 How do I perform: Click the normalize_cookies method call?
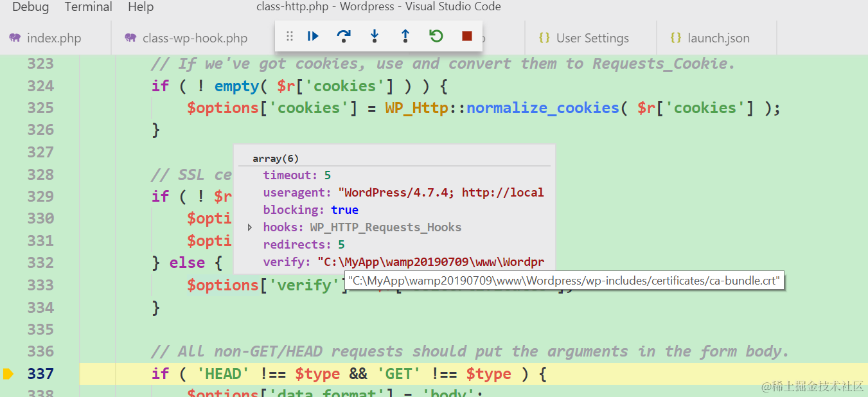pyautogui.click(x=543, y=108)
